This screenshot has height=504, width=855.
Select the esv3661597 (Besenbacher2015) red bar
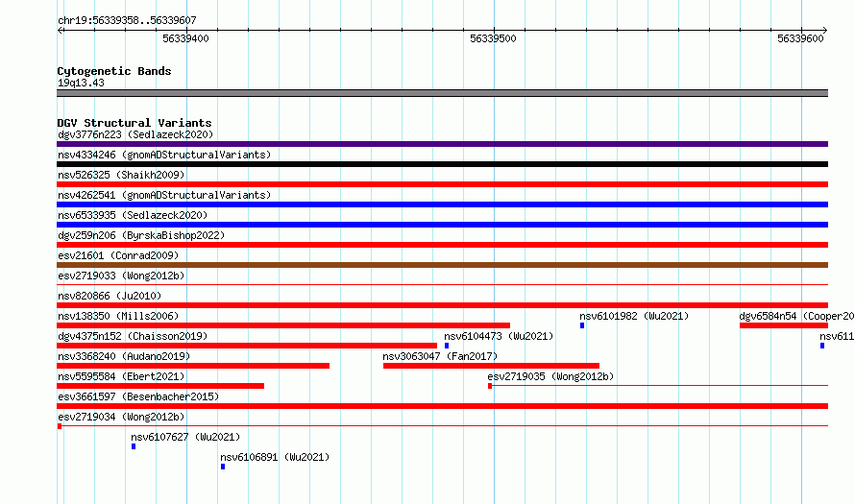pos(442,406)
